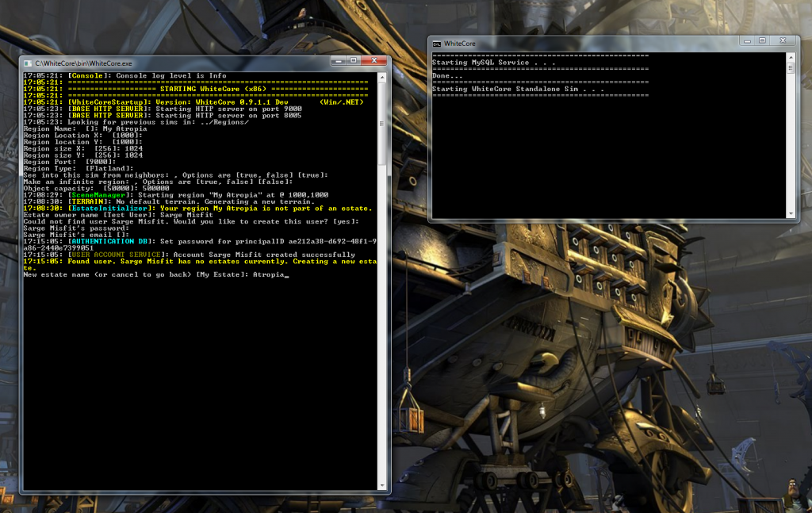This screenshot has width=812, height=513.
Task: Minimize the C:\WhiteCore\bin\WhiteCore.exe console window
Action: tap(338, 61)
